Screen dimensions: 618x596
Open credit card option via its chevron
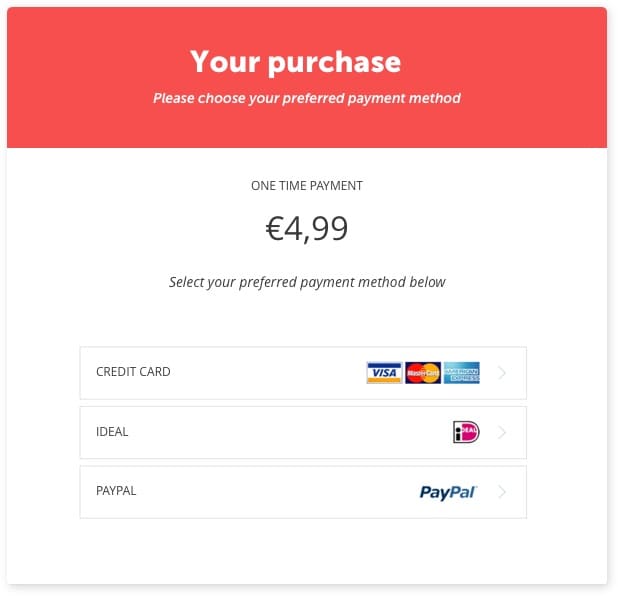pos(502,373)
